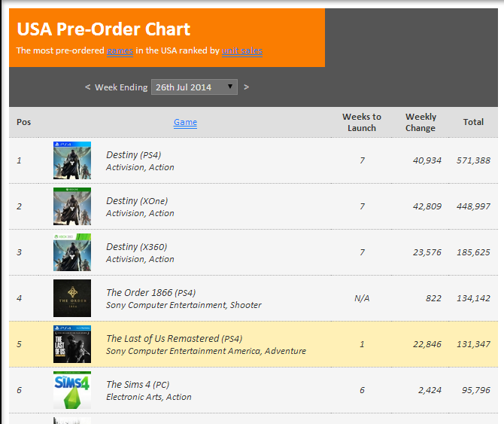Click The Order 1866 cover image
The height and width of the screenshot is (424, 504).
click(72, 298)
